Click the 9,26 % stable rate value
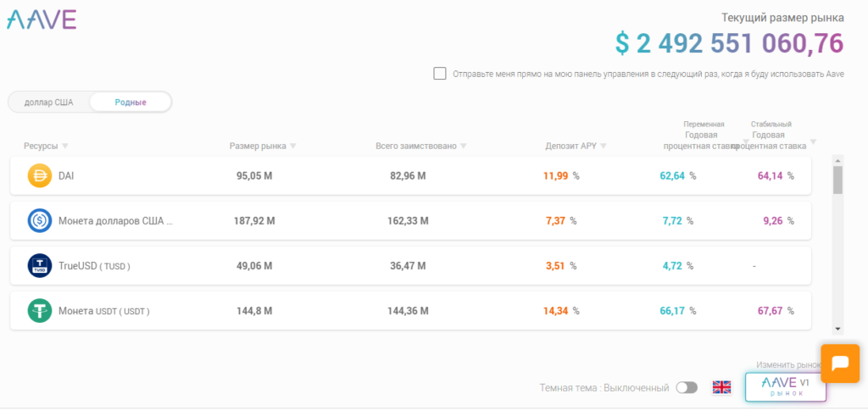 778,221
